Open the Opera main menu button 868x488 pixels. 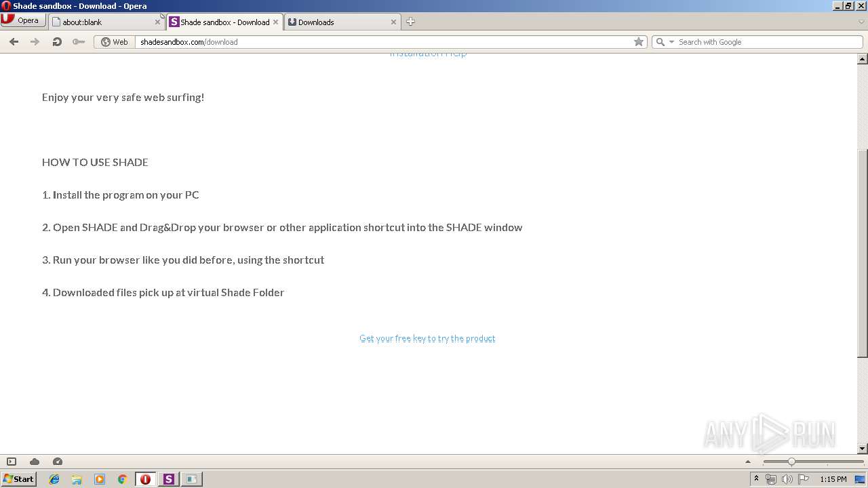pos(23,20)
